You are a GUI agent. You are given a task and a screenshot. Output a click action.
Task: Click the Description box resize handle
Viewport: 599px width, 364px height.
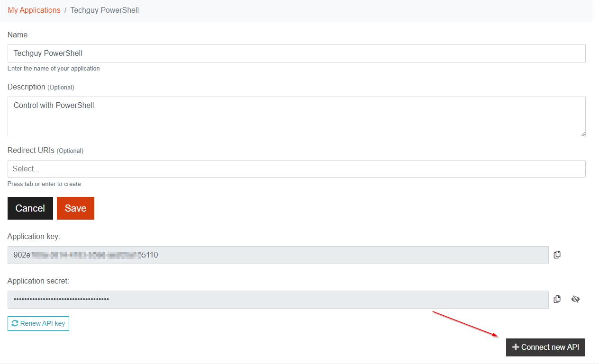(582, 134)
